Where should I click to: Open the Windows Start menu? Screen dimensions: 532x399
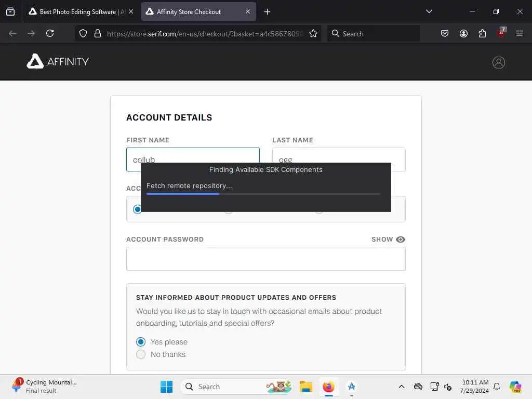166,387
